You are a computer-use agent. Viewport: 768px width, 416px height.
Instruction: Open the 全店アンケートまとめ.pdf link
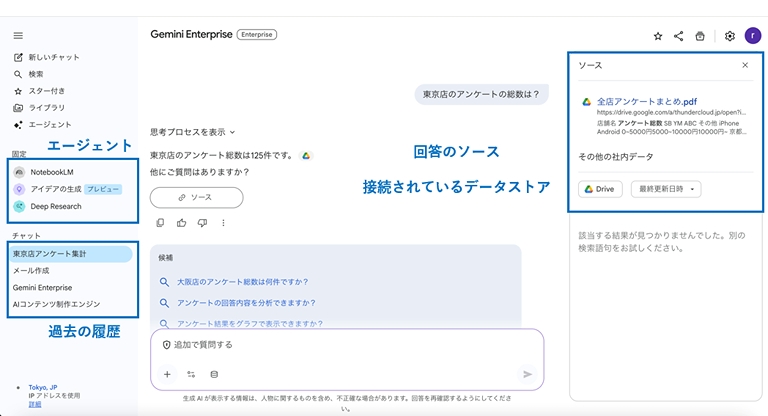pyautogui.click(x=646, y=101)
